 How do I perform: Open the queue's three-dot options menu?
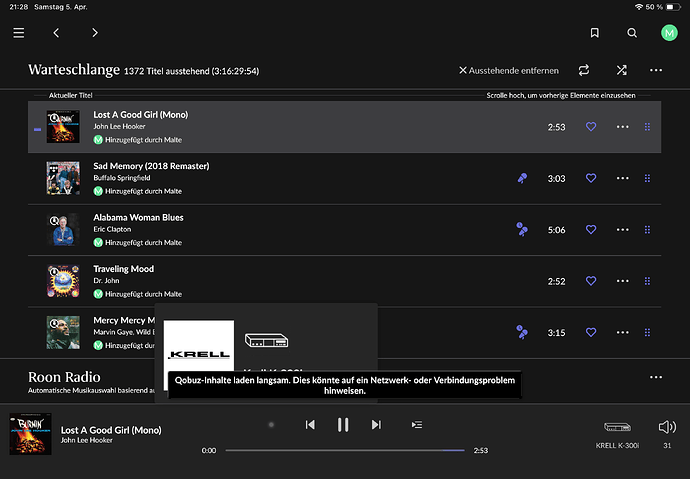click(x=656, y=70)
